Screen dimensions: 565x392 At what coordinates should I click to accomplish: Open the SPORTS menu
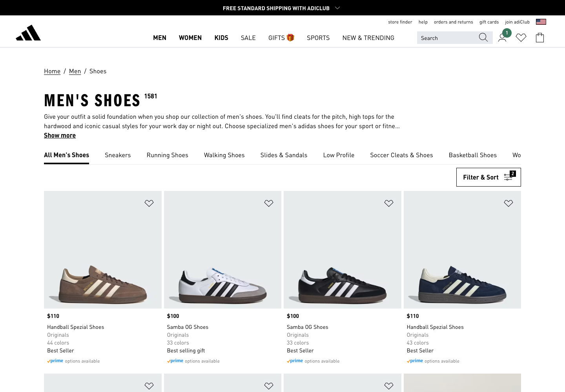318,38
